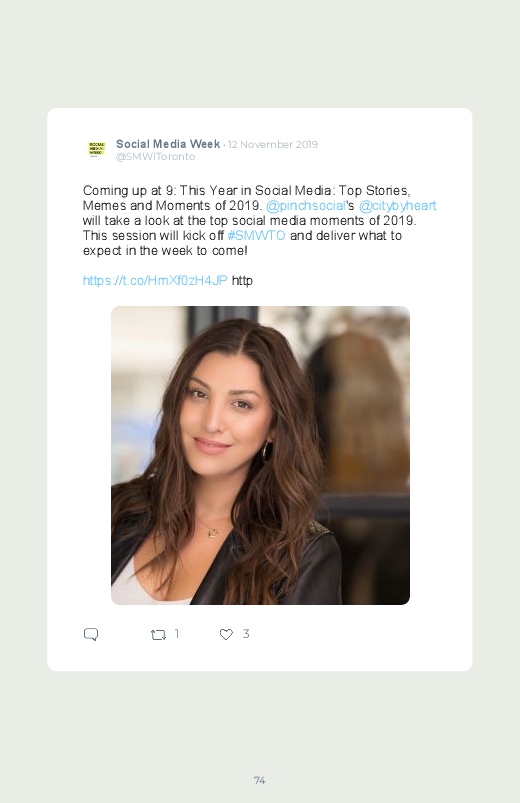Click the likes count number 3
The width and height of the screenshot is (520, 803).
point(246,634)
